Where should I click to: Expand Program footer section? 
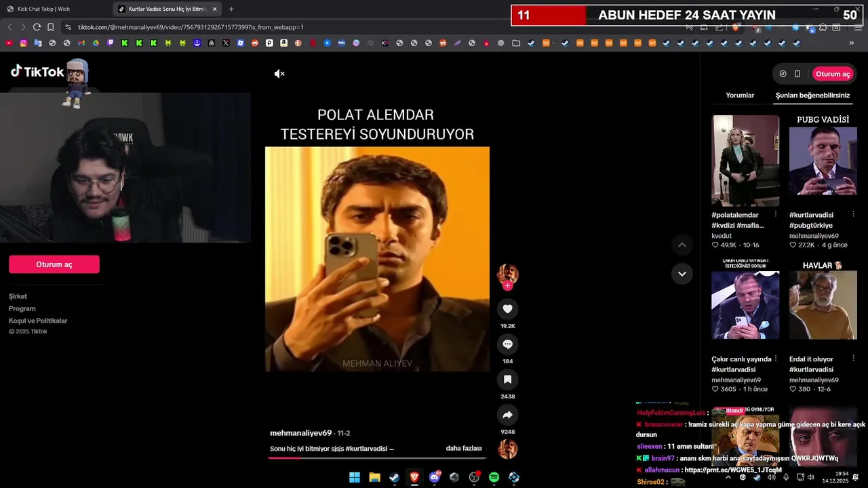(x=22, y=308)
